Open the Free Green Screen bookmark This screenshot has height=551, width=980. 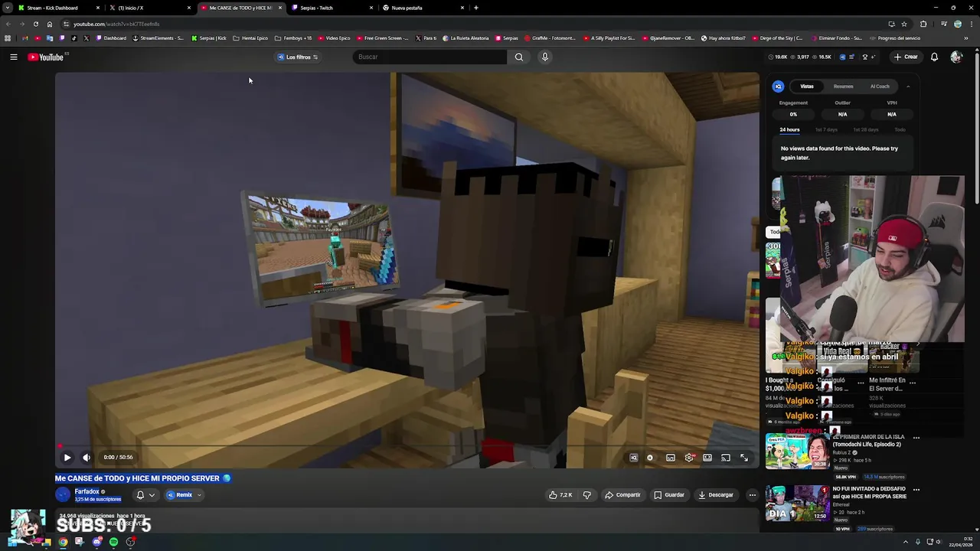(382, 38)
